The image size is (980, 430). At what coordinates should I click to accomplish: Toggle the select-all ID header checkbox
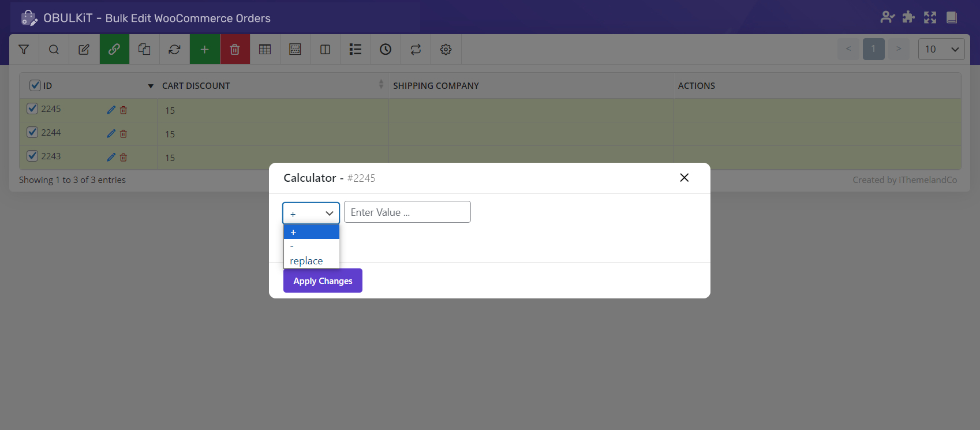click(x=35, y=85)
